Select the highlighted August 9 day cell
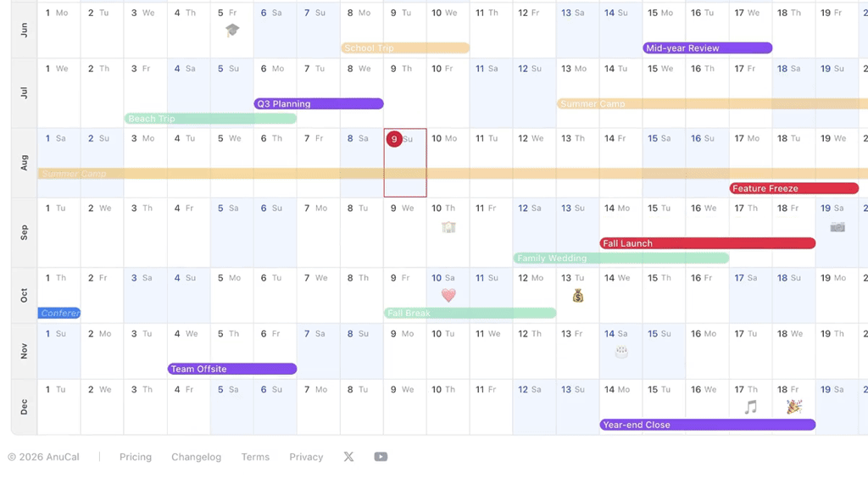Viewport: 868px width, 478px height. coord(405,163)
